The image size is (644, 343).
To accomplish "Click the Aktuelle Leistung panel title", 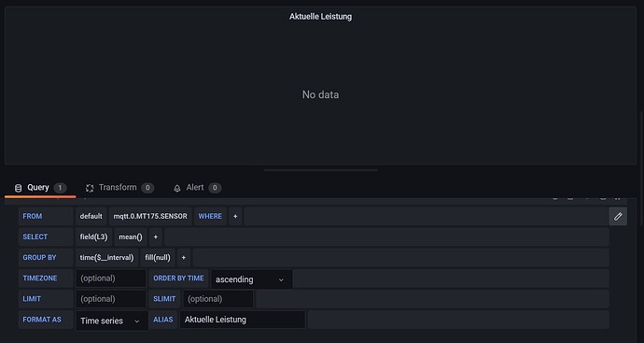I will point(320,17).
